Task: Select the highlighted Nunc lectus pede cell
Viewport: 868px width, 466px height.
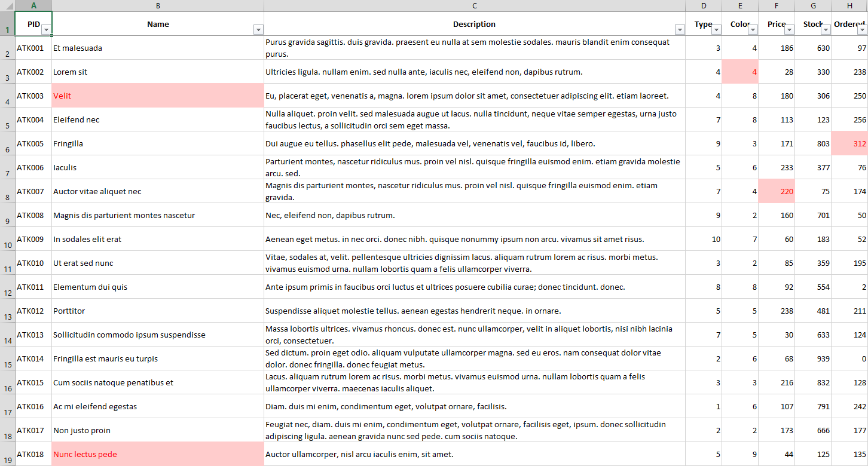Action: 158,454
